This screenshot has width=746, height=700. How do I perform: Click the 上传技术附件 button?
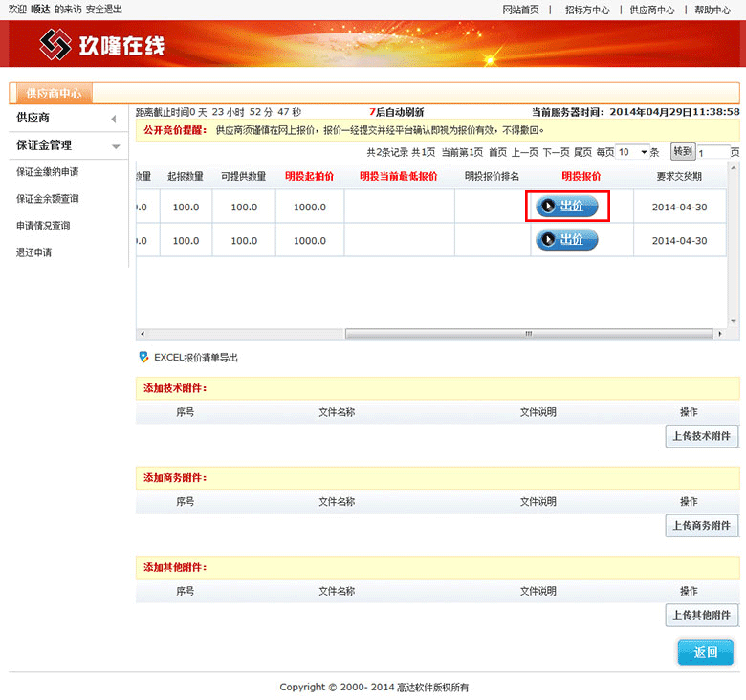[x=702, y=436]
